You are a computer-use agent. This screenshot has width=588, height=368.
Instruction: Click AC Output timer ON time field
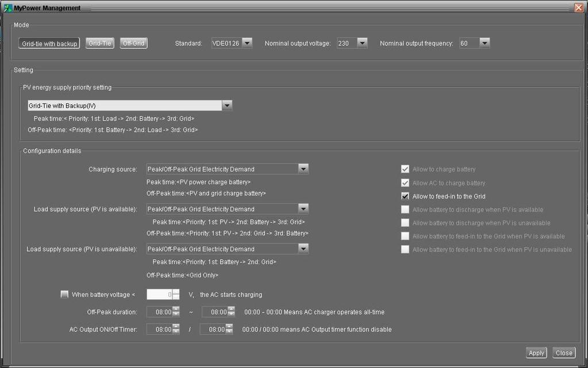159,330
